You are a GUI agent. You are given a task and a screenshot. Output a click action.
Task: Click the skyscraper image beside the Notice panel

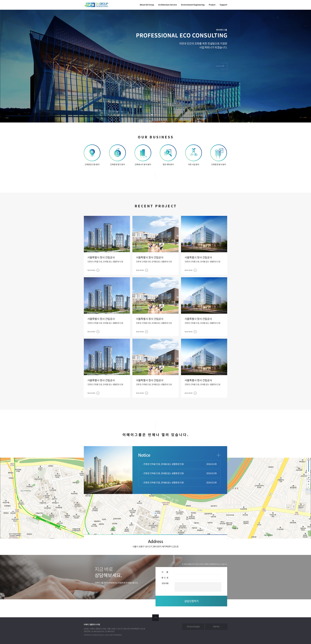[108, 470]
